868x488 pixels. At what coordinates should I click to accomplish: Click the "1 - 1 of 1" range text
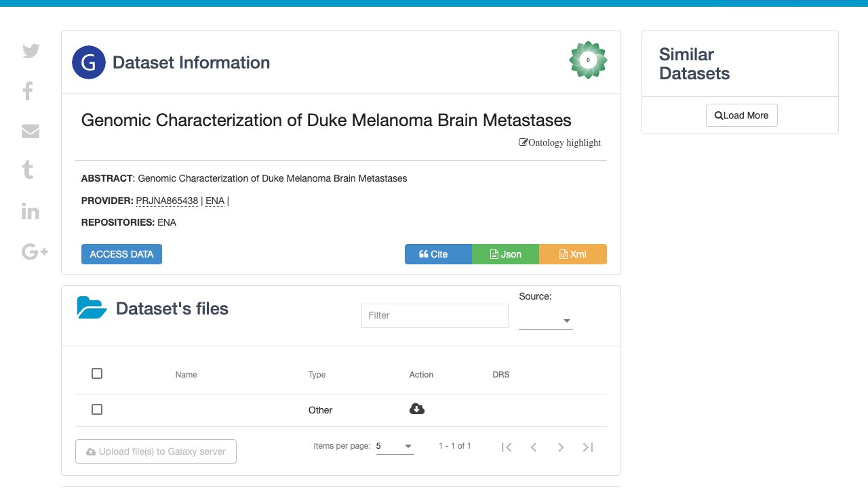point(454,446)
